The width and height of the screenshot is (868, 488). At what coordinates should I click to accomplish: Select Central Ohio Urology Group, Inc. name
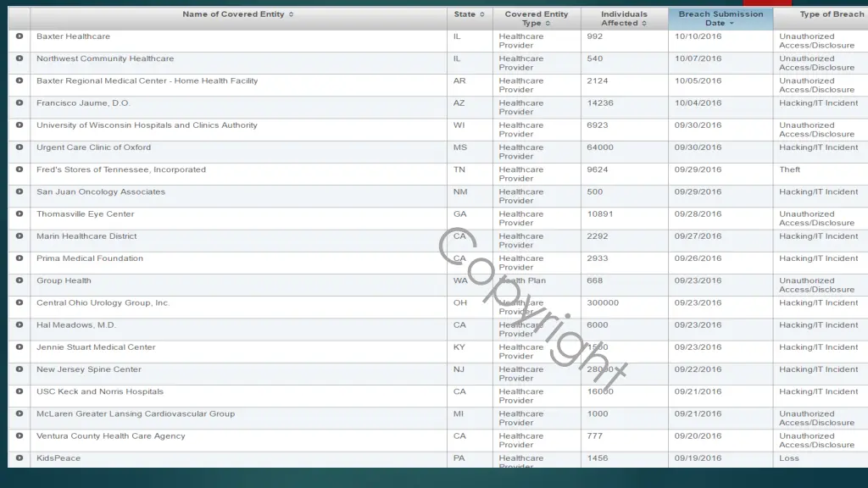coord(103,302)
